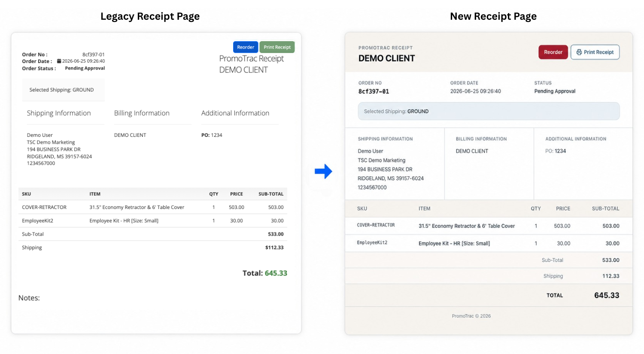Click legacy COVER-RETRACTOR SKU cell
Screen dimensions: 644x354
click(44, 207)
